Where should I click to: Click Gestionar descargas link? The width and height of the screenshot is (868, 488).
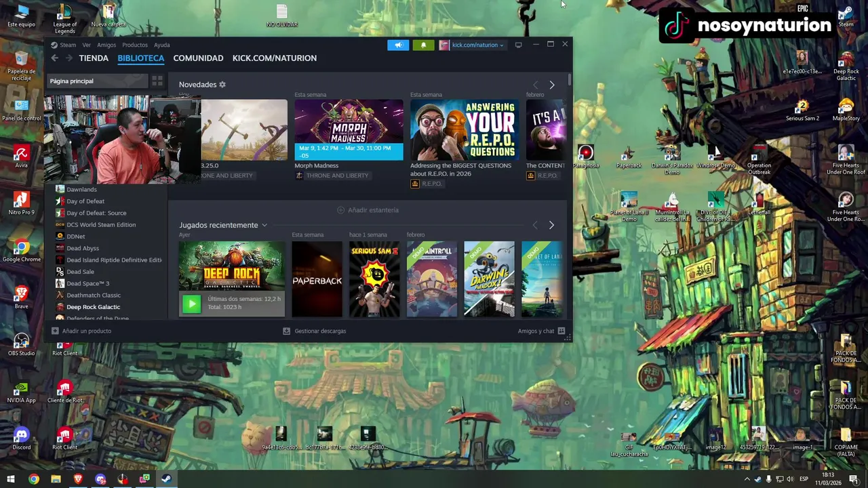pos(320,331)
